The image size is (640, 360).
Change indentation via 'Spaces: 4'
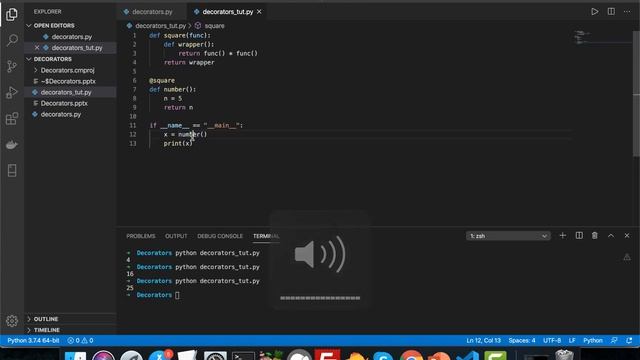(x=522, y=340)
